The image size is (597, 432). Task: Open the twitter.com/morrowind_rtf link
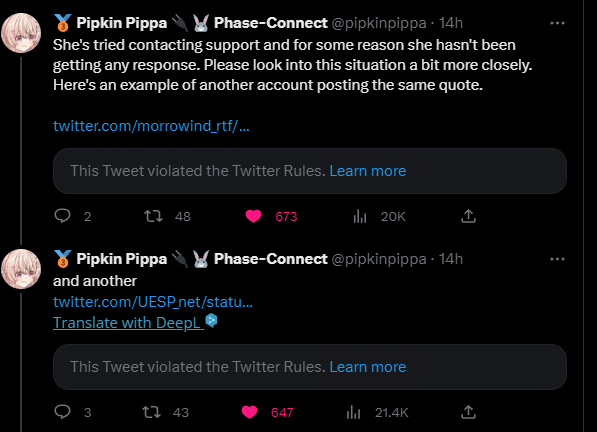[x=151, y=126]
